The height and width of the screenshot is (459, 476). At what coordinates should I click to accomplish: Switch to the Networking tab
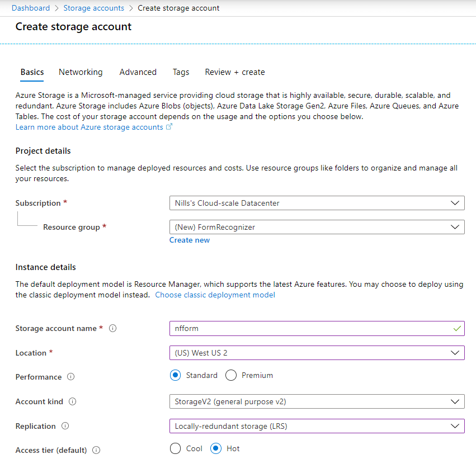pyautogui.click(x=81, y=72)
